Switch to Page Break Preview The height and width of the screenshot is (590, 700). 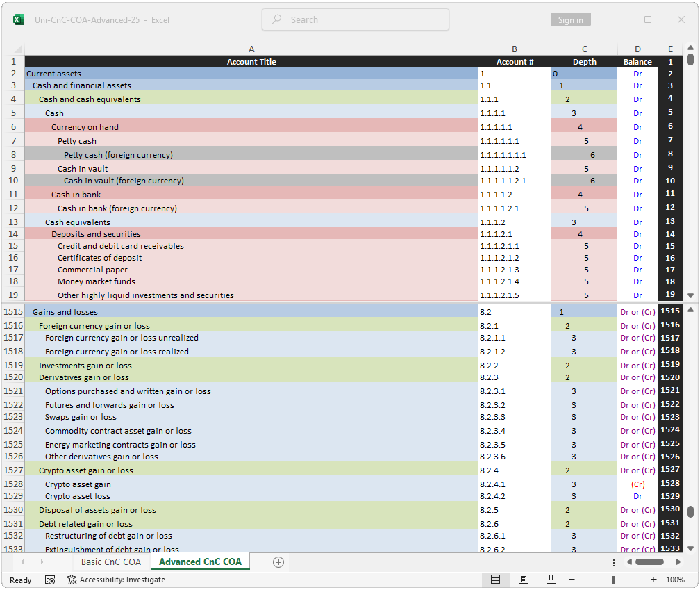click(551, 580)
